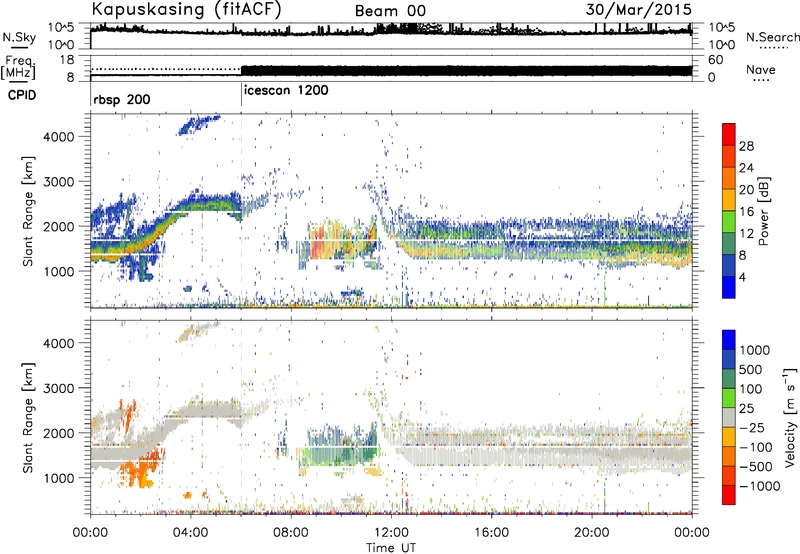Click the date '30/Mar/2015'

point(638,10)
